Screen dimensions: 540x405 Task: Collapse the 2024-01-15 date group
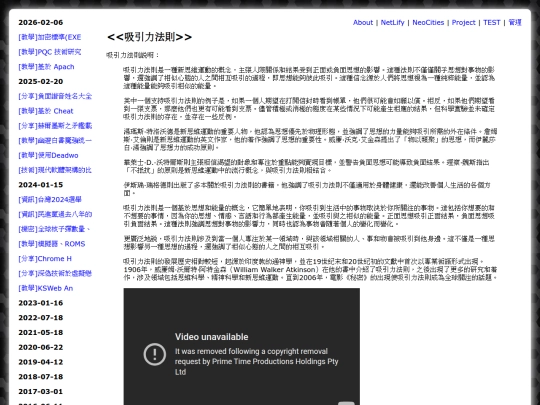(x=41, y=185)
